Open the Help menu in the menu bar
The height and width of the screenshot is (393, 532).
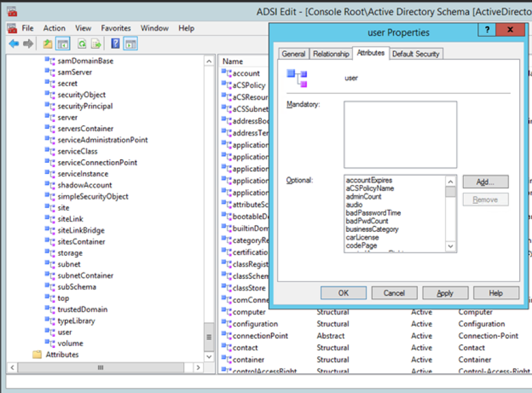click(x=186, y=28)
